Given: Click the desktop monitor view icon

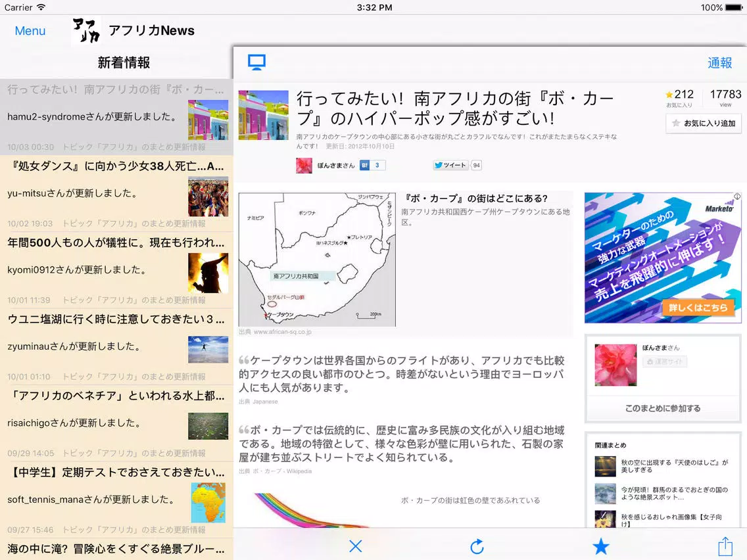Looking at the screenshot, I should (256, 62).
